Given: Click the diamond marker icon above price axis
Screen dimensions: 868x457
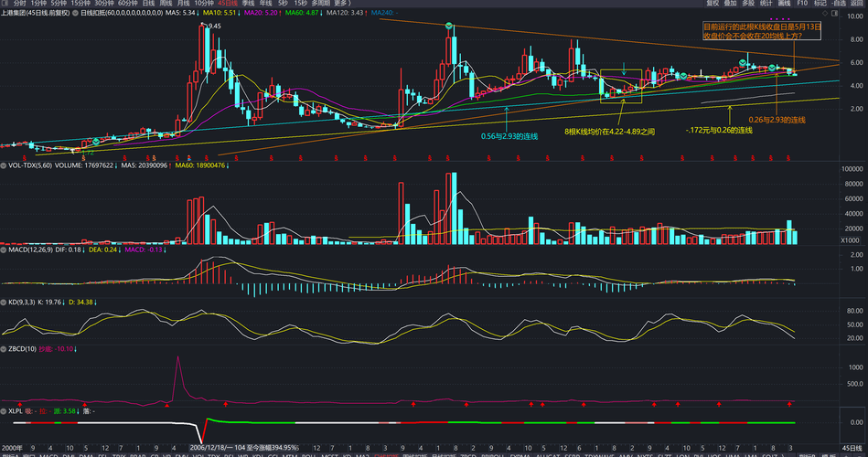Looking at the screenshot, I should point(825,13).
